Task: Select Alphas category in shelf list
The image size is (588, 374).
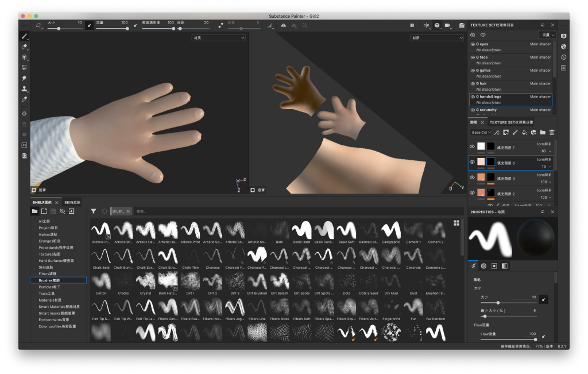Action: click(49, 234)
